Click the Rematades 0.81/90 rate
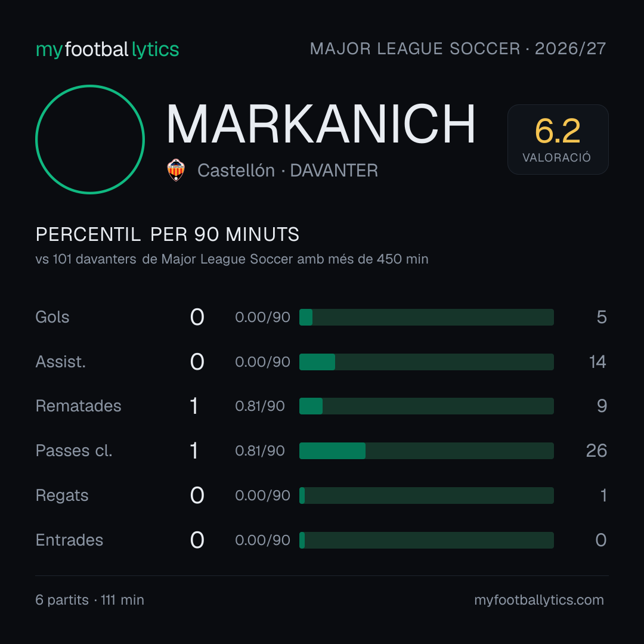 pos(260,406)
